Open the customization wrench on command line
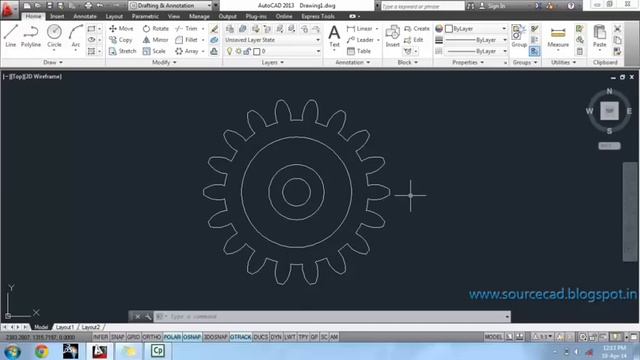This screenshot has width=640, height=360. pyautogui.click(x=147, y=316)
